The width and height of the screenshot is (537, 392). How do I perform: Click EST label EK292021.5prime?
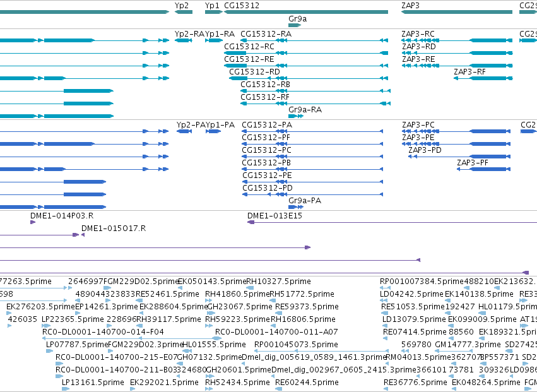pyautogui.click(x=165, y=382)
